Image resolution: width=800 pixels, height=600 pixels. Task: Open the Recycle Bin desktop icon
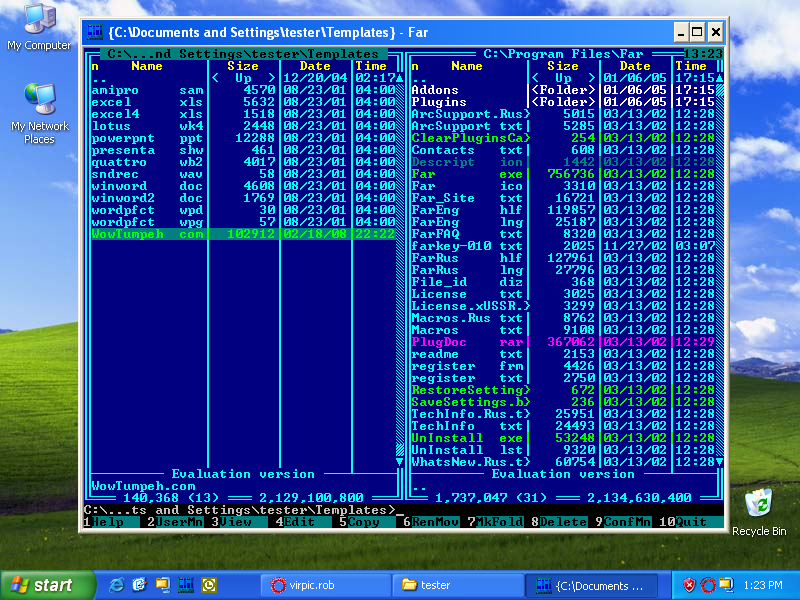tap(759, 512)
